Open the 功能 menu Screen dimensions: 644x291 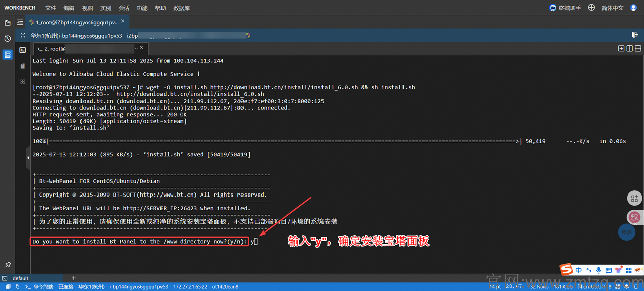(x=142, y=8)
